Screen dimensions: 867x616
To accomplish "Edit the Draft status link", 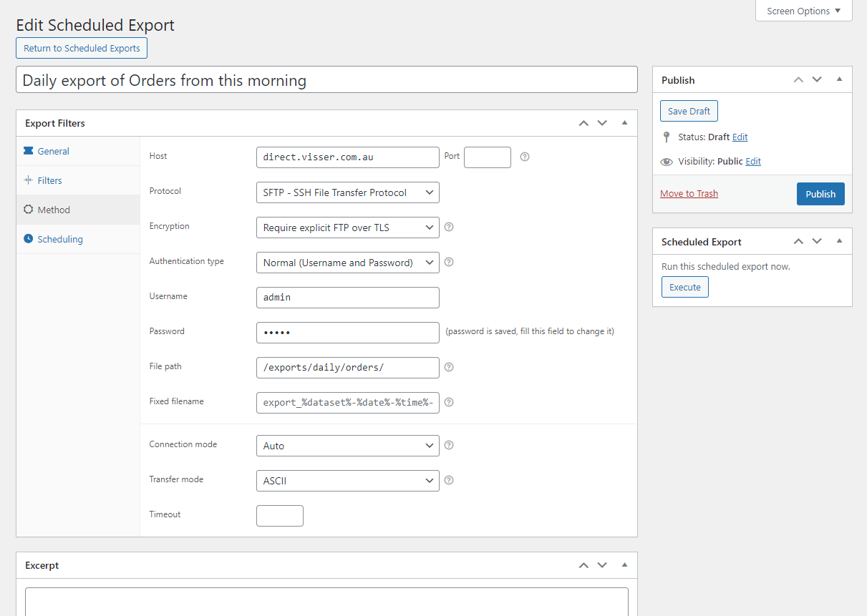I will point(740,137).
